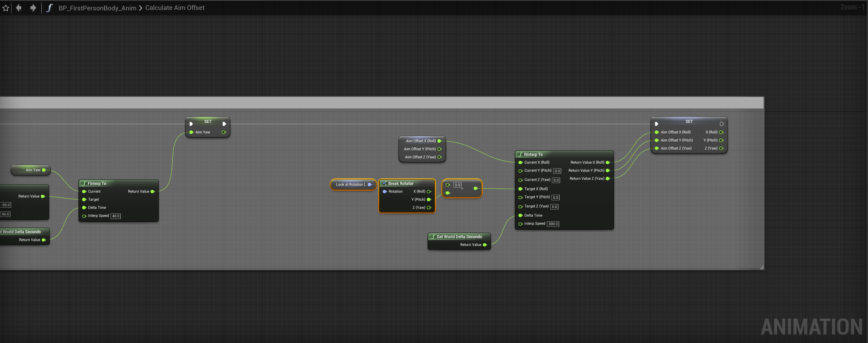Click the function icon in breadcrumb
The height and width of the screenshot is (343, 868).
(x=49, y=8)
